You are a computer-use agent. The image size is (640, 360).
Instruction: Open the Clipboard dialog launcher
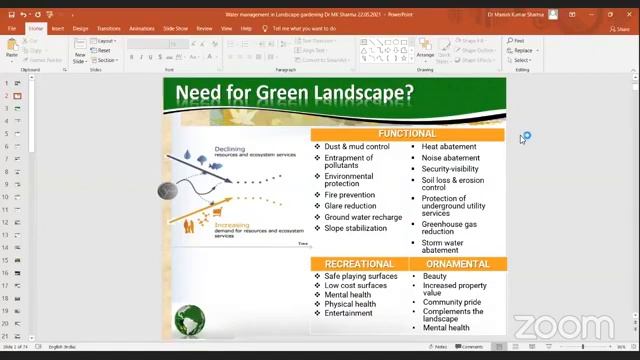(x=64, y=70)
